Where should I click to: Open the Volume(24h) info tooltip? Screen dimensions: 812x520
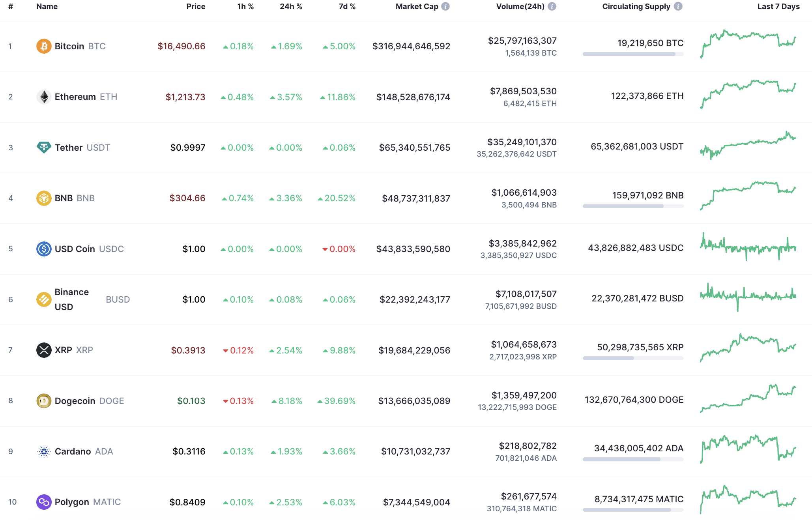click(x=552, y=6)
